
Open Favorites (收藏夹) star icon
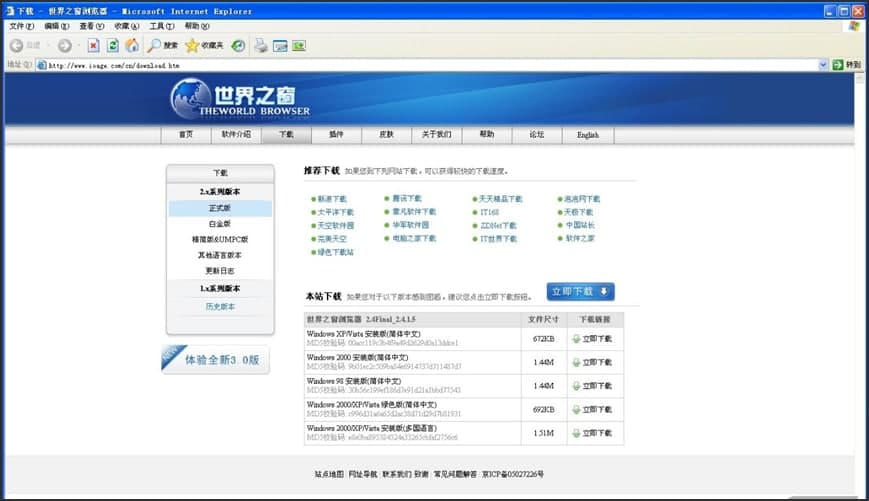(204, 45)
